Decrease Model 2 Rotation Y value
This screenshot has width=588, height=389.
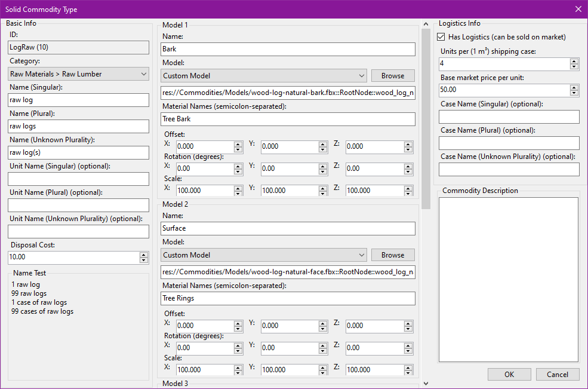[323, 351]
